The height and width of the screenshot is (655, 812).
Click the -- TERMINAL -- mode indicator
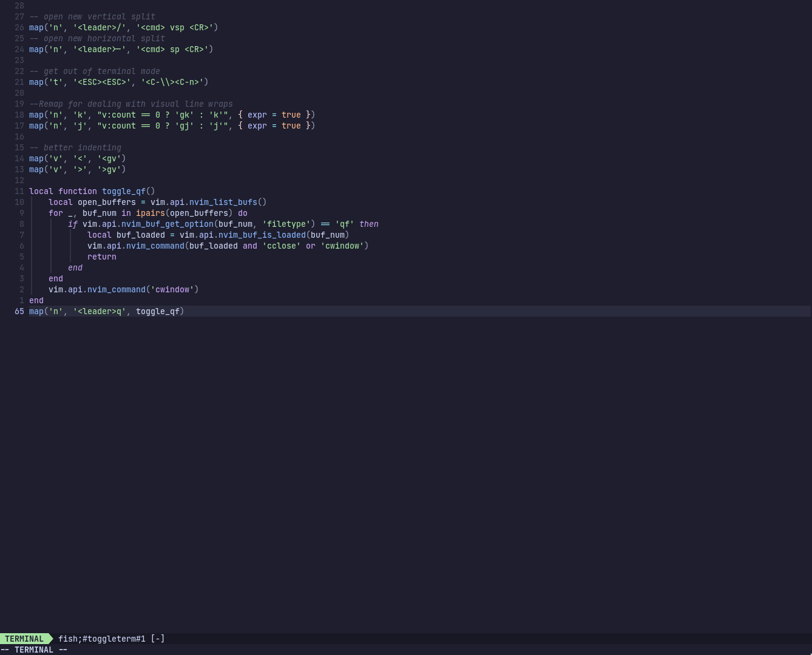coord(33,650)
